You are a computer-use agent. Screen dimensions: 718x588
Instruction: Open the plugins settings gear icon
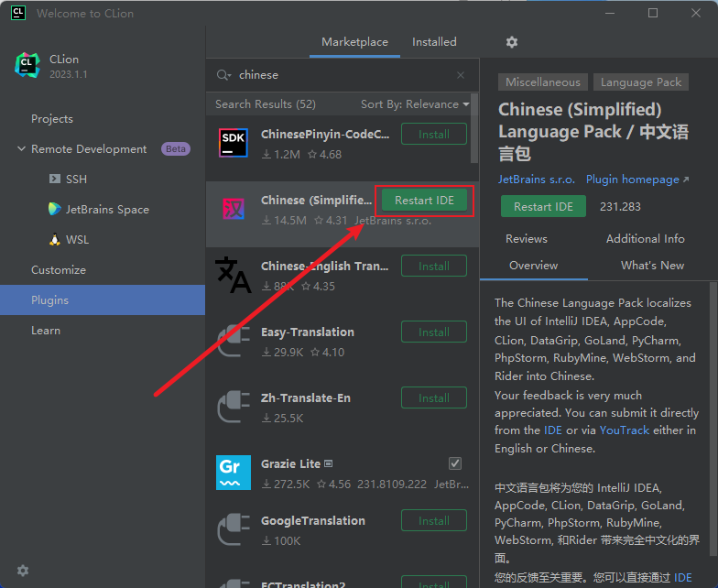point(511,42)
